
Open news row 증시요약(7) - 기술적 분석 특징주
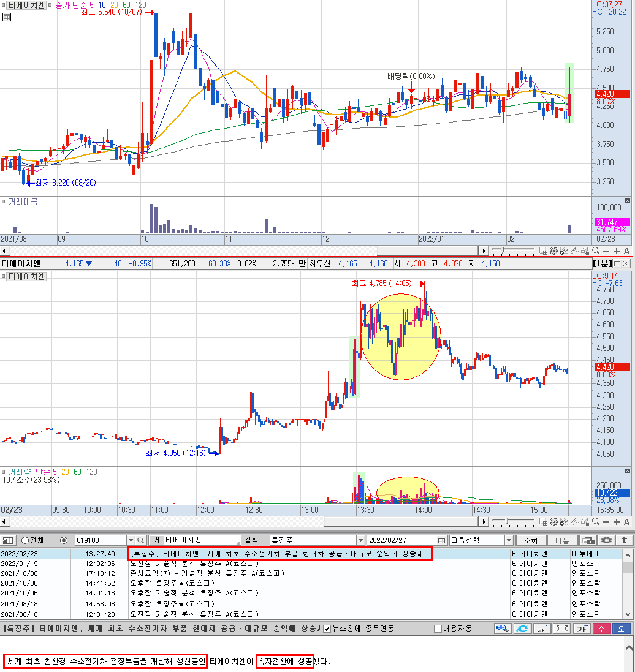311,573
